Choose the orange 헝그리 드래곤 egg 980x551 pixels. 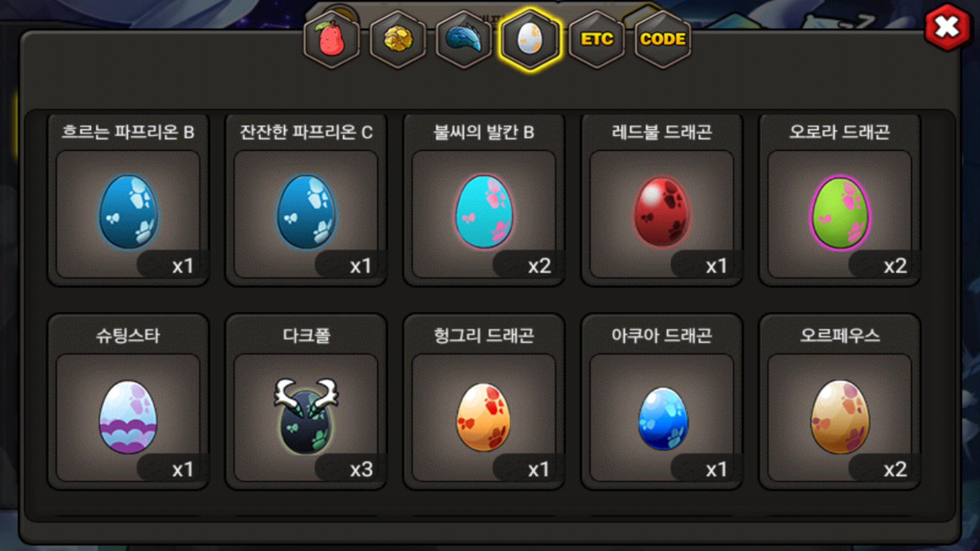[x=484, y=417]
